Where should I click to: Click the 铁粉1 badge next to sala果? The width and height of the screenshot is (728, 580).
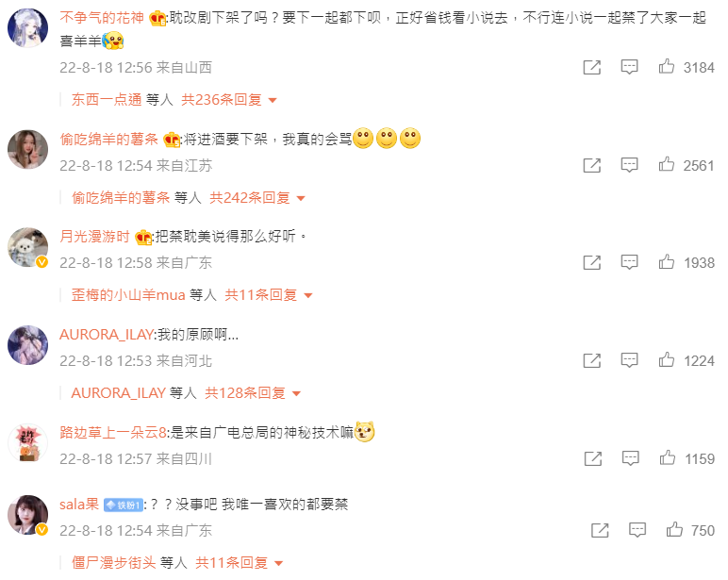point(124,505)
